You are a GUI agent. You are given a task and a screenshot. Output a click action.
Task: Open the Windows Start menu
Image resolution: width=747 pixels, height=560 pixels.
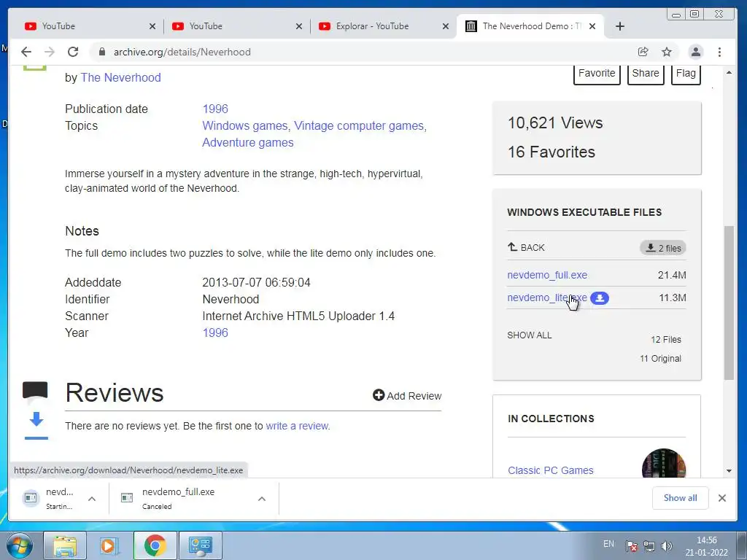coord(20,545)
